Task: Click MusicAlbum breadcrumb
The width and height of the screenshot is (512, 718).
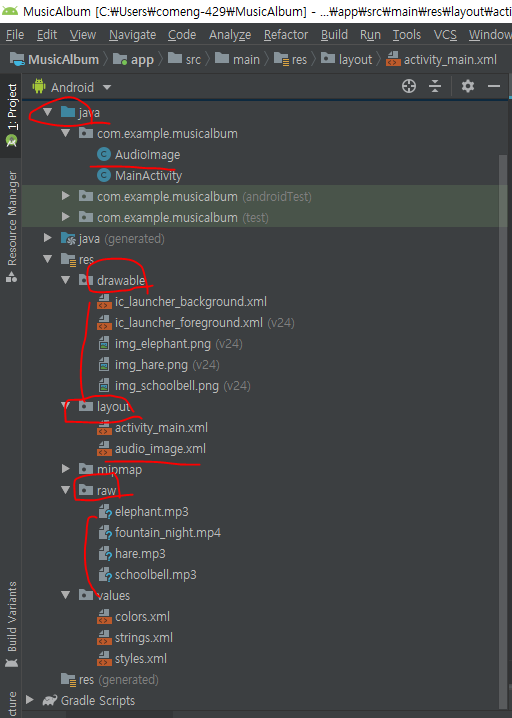Action: [x=54, y=60]
